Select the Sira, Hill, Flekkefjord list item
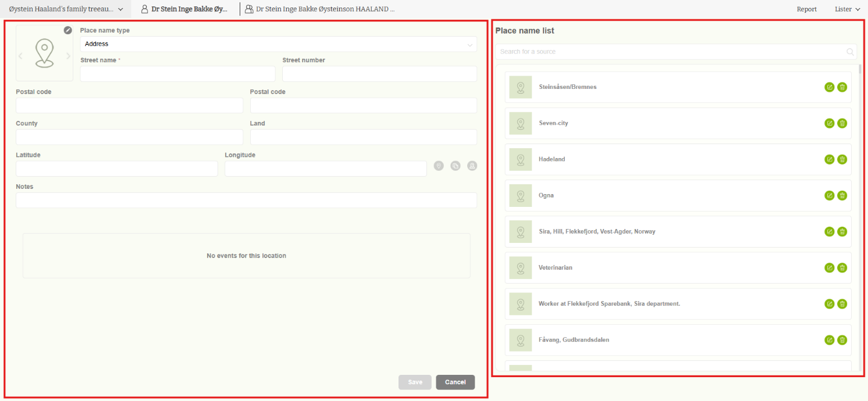The height and width of the screenshot is (401, 868). 596,232
